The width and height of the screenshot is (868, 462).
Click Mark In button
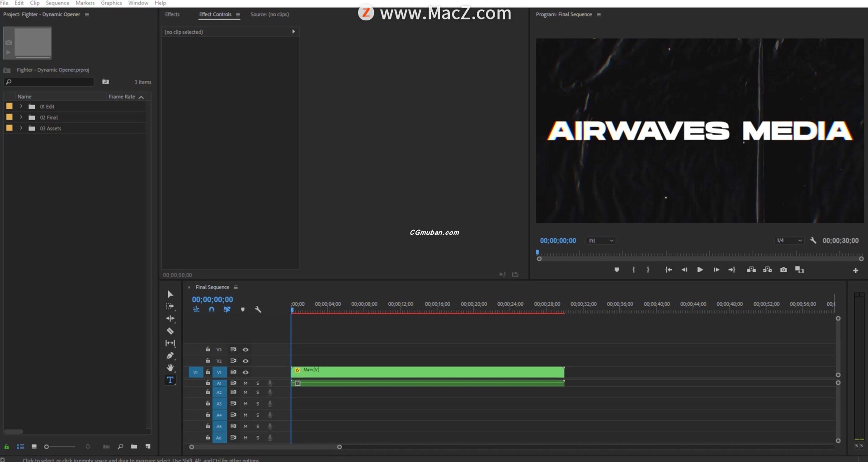(x=633, y=270)
